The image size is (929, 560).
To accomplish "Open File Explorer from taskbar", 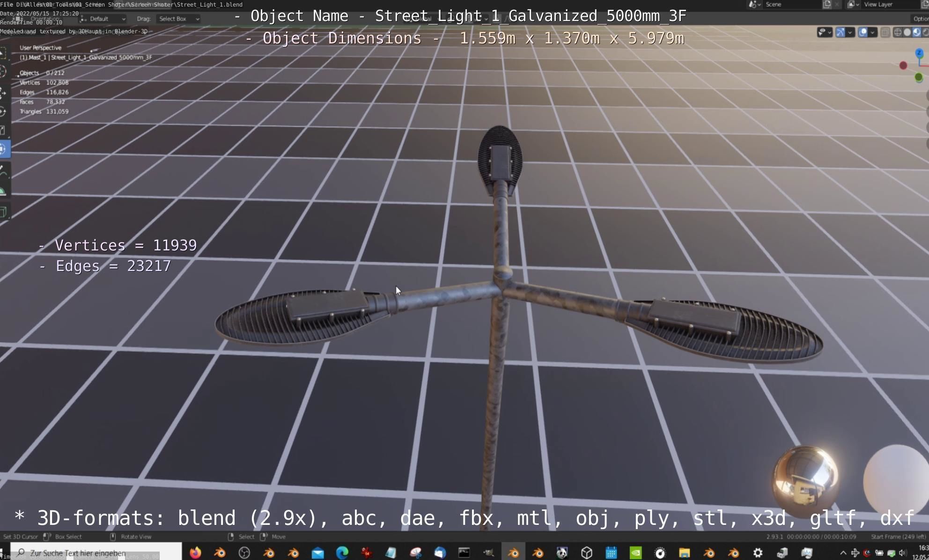I will 685,553.
